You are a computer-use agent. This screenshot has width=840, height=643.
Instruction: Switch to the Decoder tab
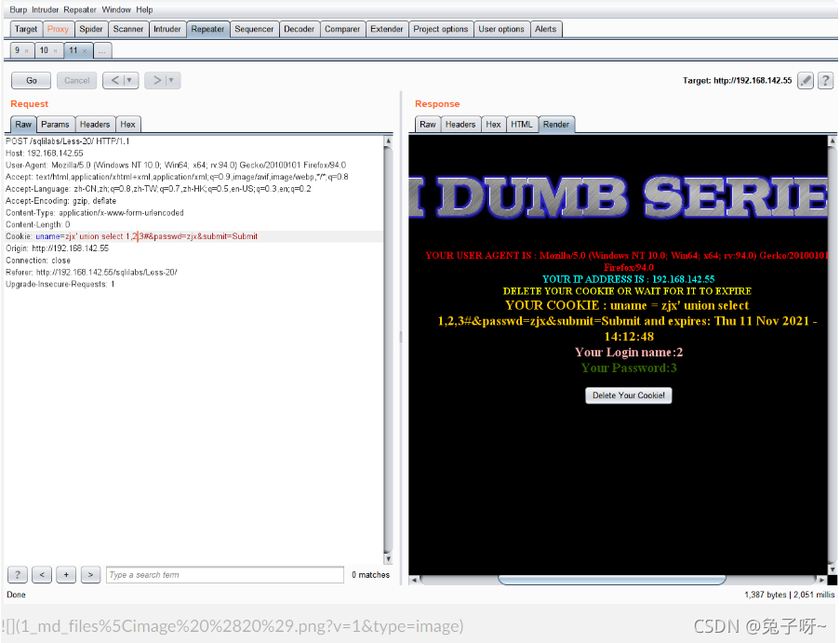(x=299, y=29)
